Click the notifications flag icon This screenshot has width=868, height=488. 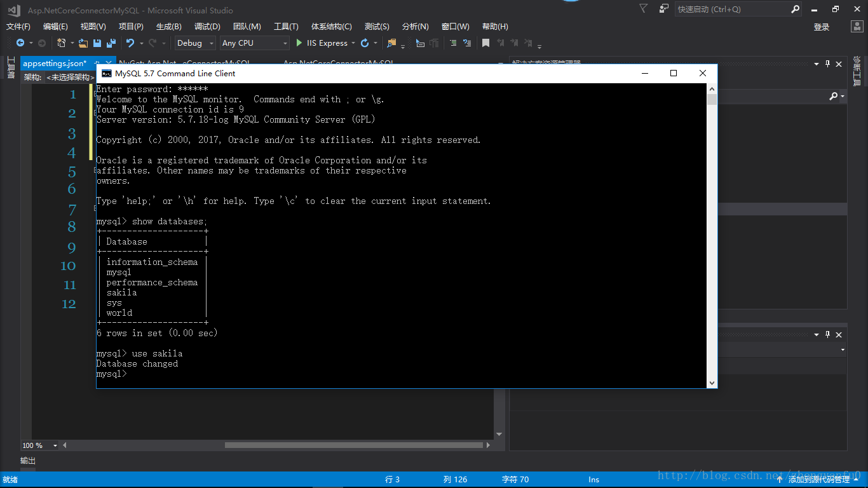644,9
